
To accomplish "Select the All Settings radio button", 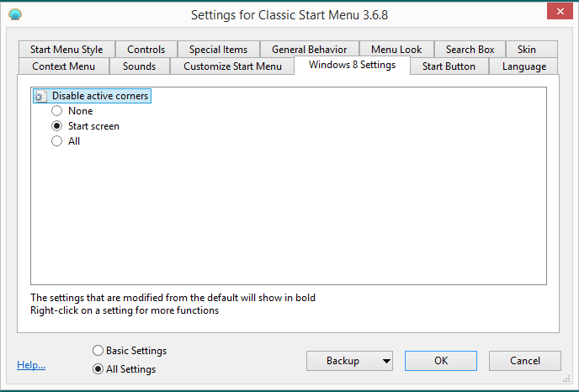I will (x=98, y=368).
